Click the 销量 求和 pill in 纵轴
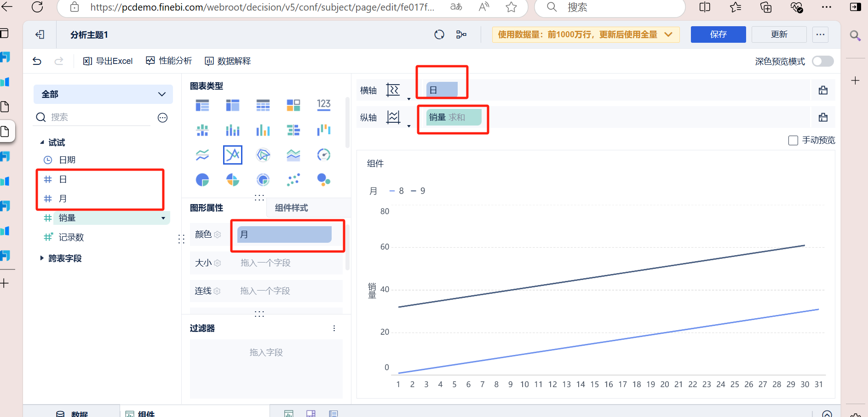Screen dimensions: 868x417 (454, 117)
